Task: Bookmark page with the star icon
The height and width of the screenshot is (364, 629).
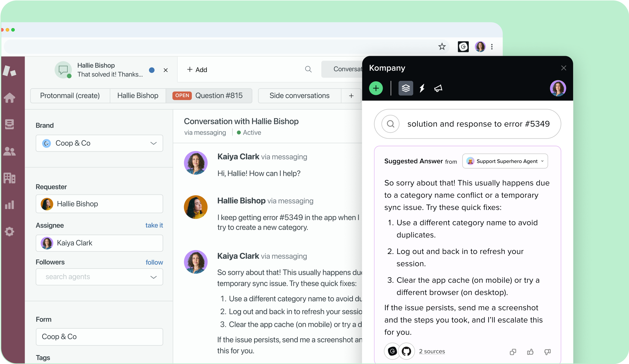Action: pos(442,47)
